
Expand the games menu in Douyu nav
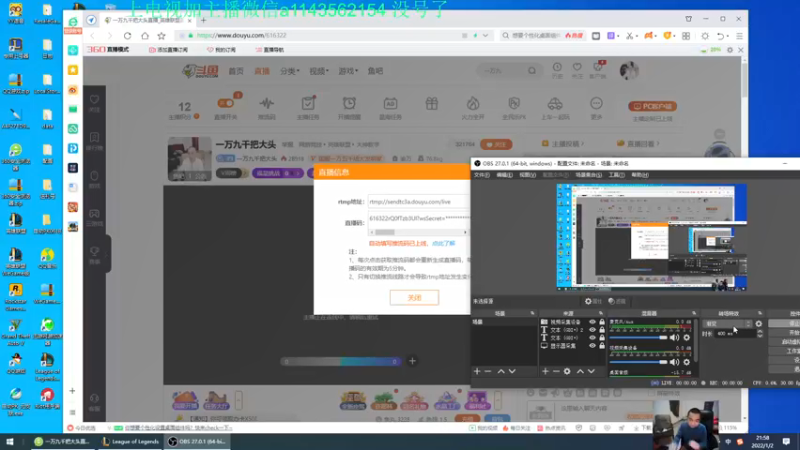[348, 71]
